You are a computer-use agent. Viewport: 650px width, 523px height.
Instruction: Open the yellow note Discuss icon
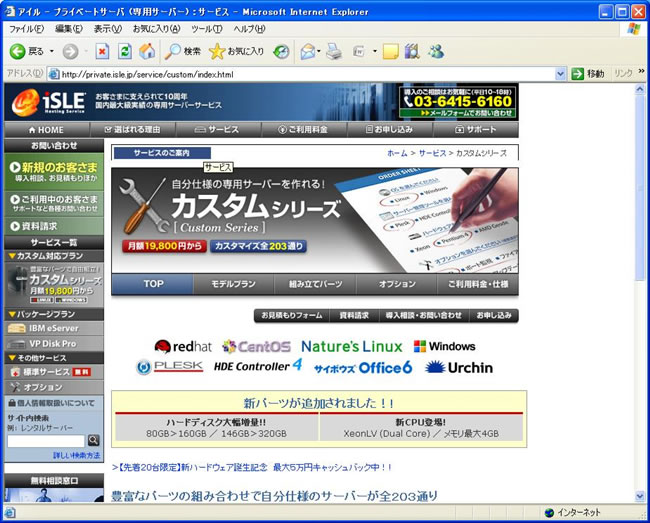click(x=390, y=52)
